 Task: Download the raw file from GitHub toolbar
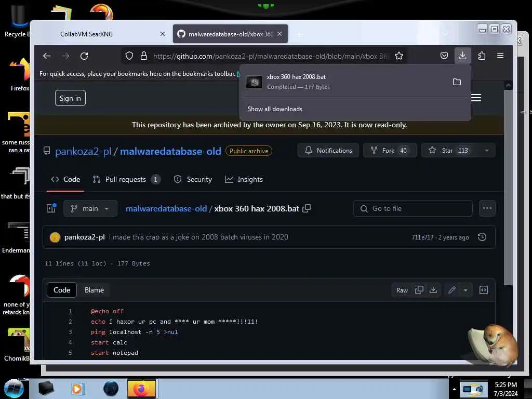[x=433, y=290]
